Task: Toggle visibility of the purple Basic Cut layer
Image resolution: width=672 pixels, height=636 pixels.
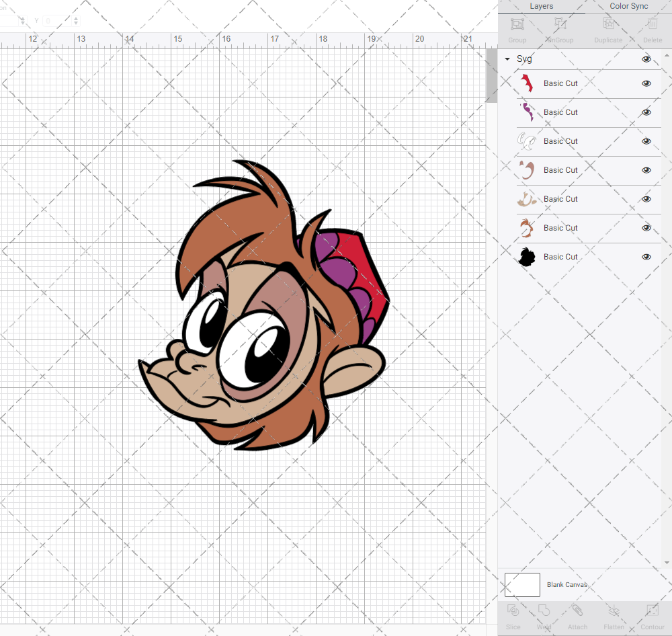Action: click(x=646, y=112)
